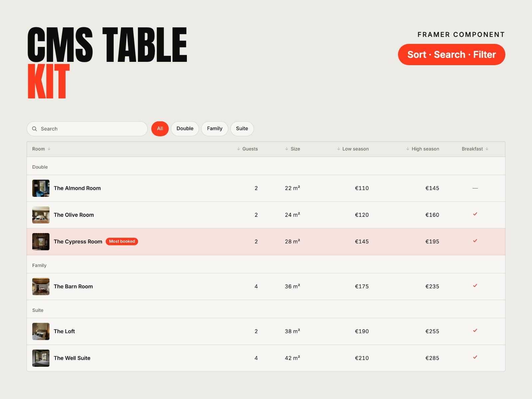The height and width of the screenshot is (399, 532).
Task: Sort by Size column arrow
Action: pos(287,149)
